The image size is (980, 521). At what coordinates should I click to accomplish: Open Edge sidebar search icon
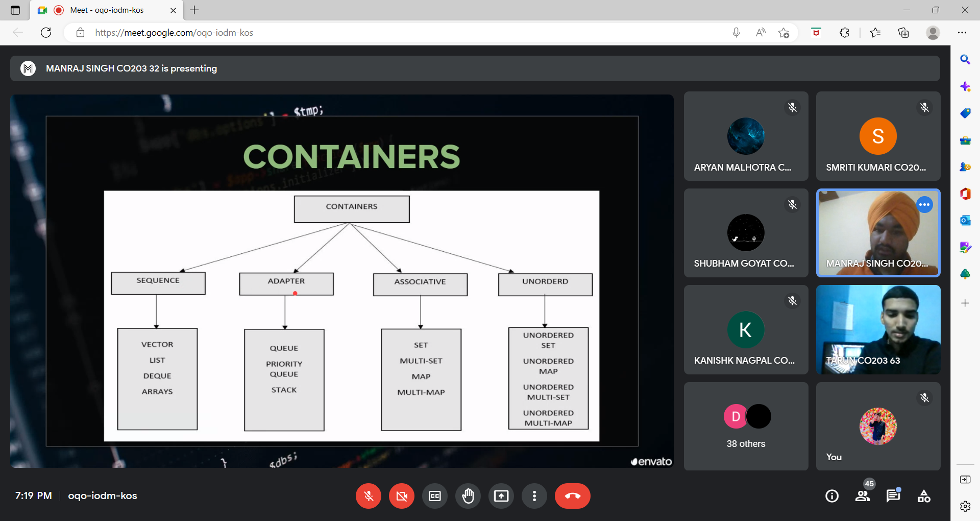click(x=965, y=60)
